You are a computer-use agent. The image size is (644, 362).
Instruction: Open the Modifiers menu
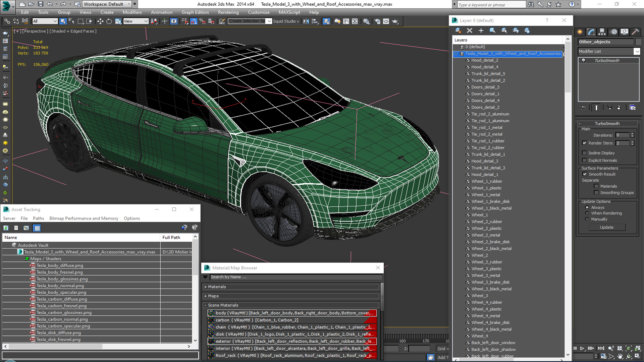pyautogui.click(x=132, y=12)
